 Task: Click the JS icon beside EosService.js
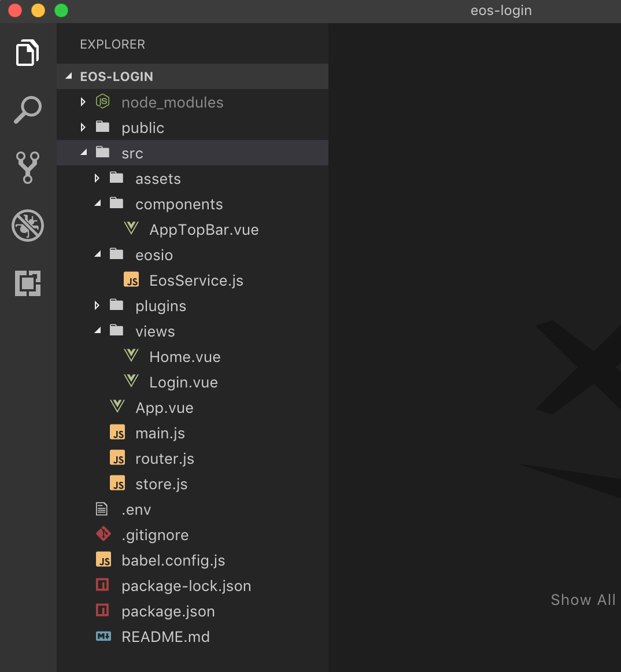pos(132,279)
